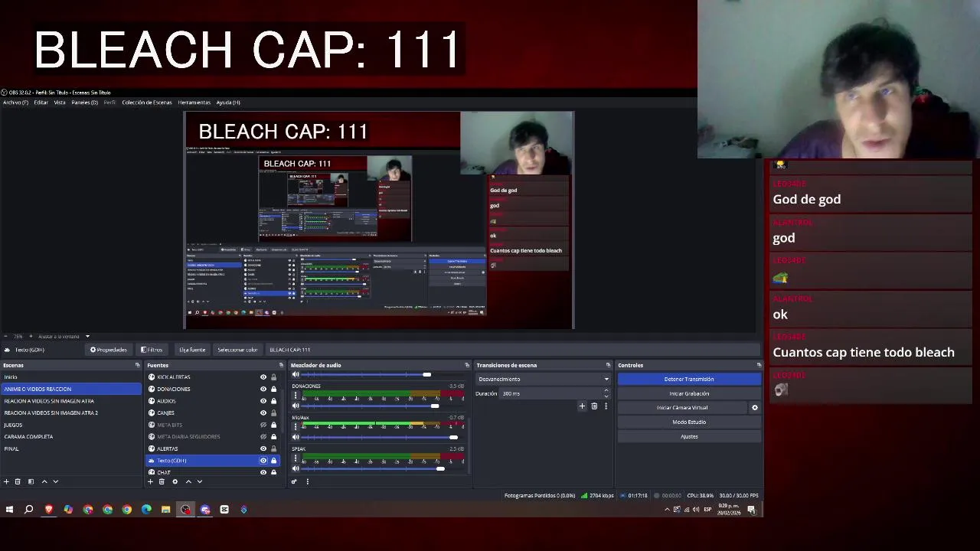
Task: Open Colección de Escenas menu
Action: pyautogui.click(x=147, y=103)
